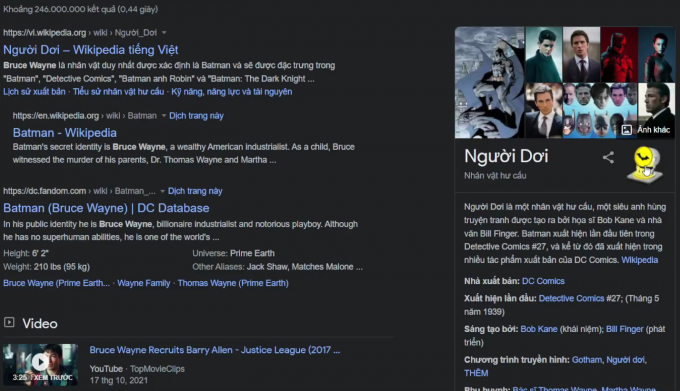Click the Weight: 210 lbs (95 kg) detail
680x391 pixels.
coord(46,267)
